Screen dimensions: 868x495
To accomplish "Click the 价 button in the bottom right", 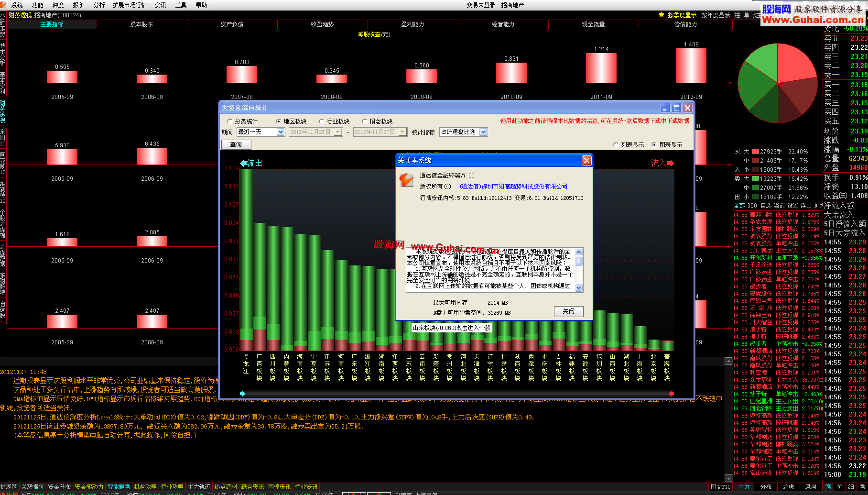I will [x=839, y=486].
